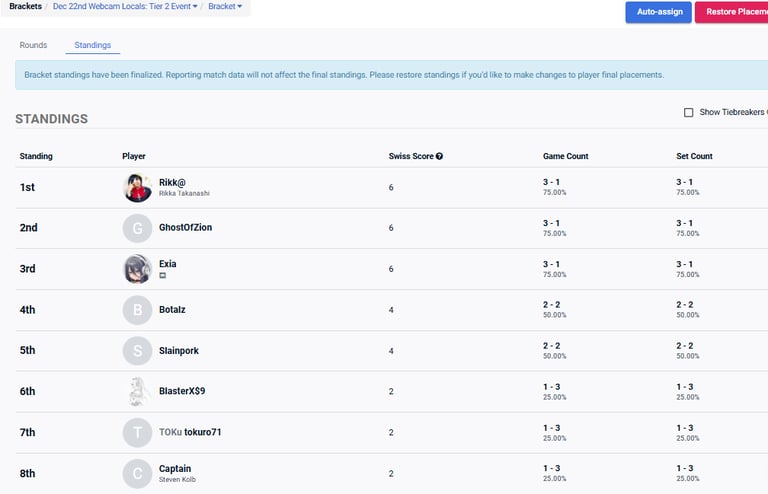Screen dimensions: 768x494
Task: Open GhostOfZion letter avatar
Action: coord(137,228)
